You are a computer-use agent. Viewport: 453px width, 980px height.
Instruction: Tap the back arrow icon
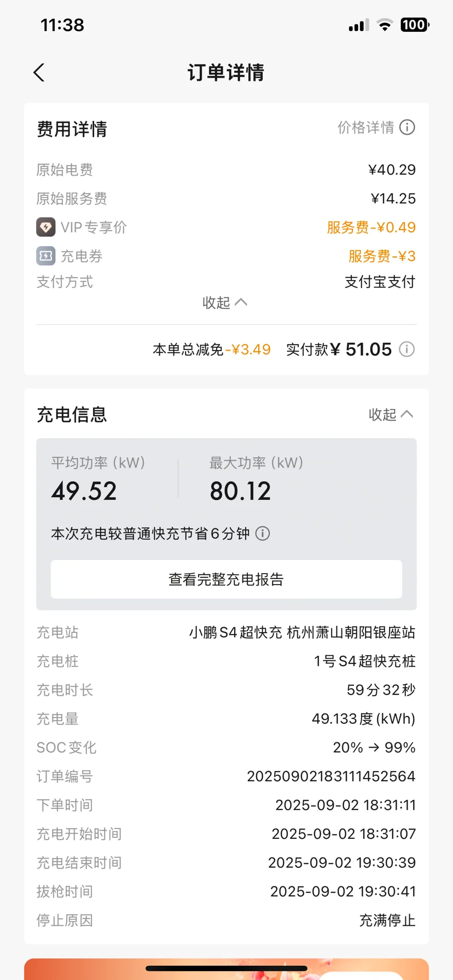[39, 72]
